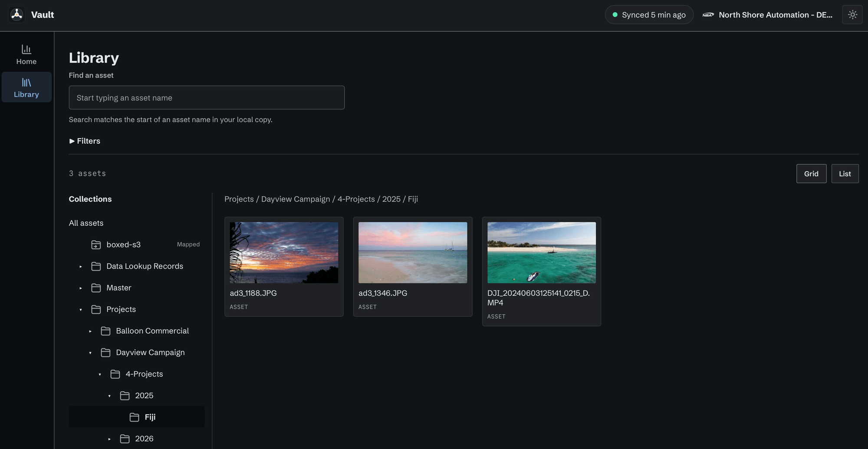868x449 pixels.
Task: Go to 2025 in the breadcrumb
Action: (x=391, y=199)
